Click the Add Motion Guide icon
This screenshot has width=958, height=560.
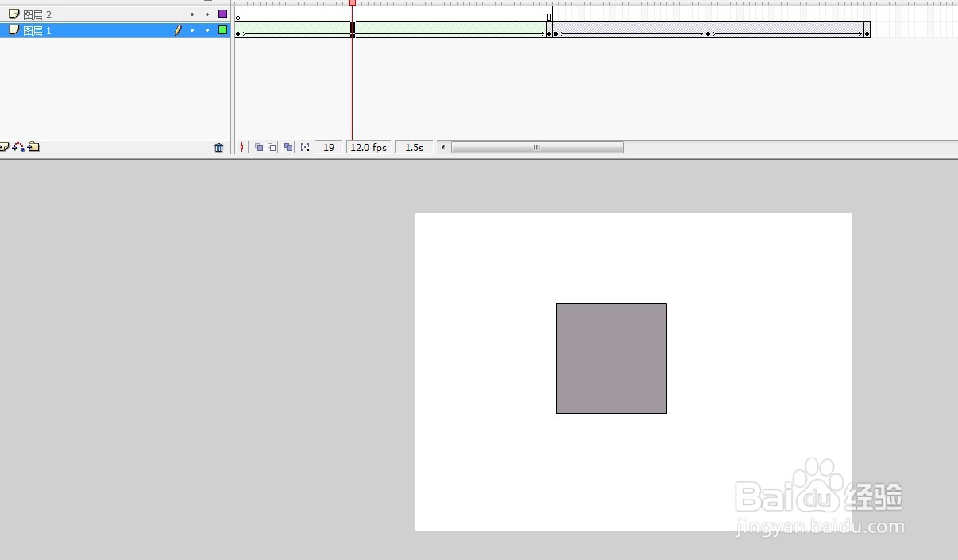18,147
